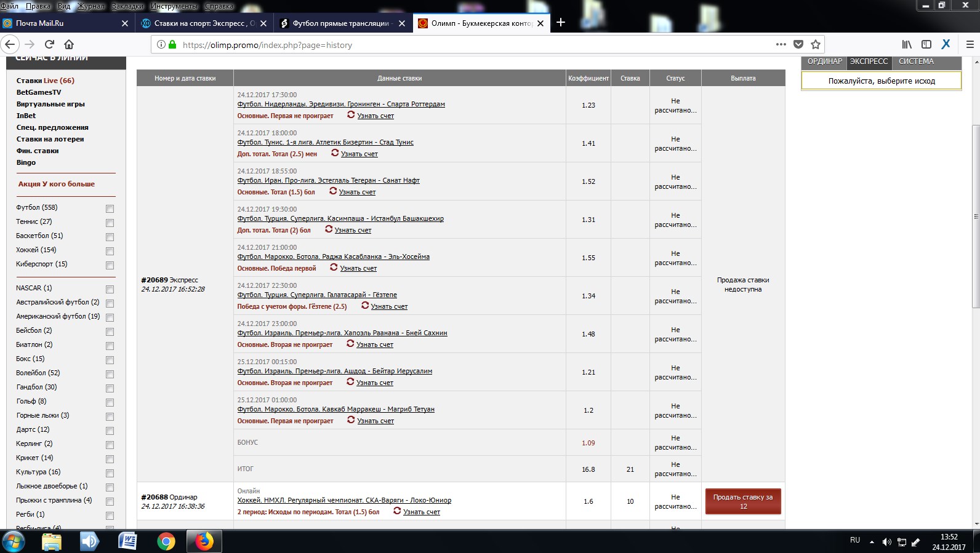Image resolution: width=980 pixels, height=553 pixels.
Task: Bookmark this page with star icon
Action: pyautogui.click(x=816, y=44)
